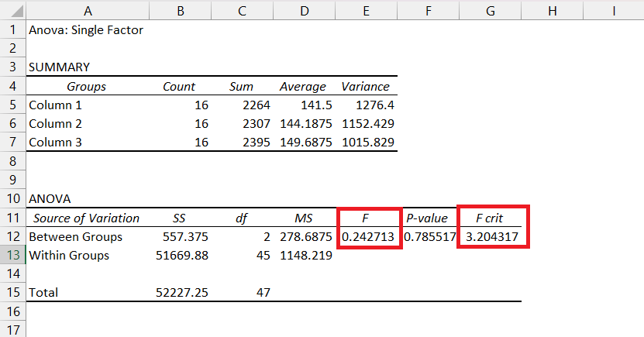Click the average value 149.6875
Screen dimensions: 644x337
tap(306, 142)
